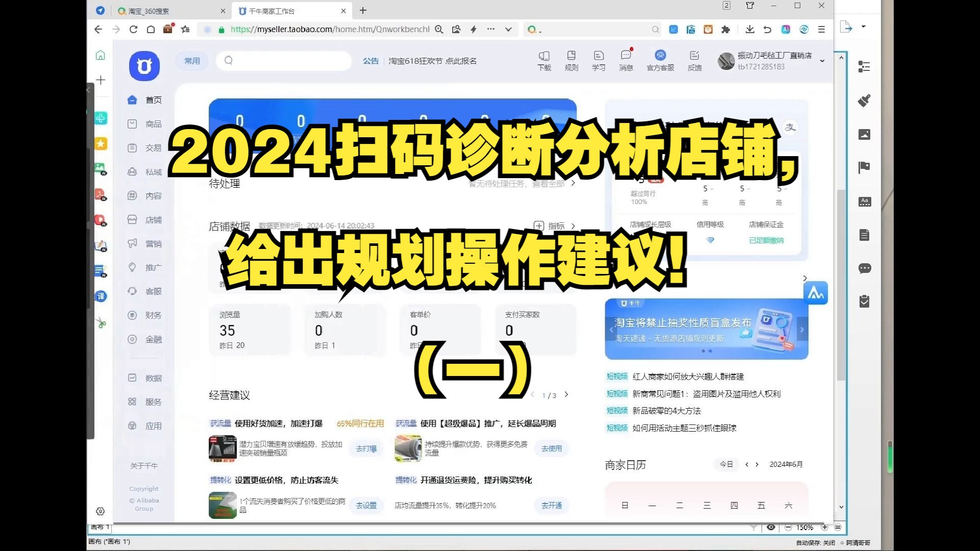The image size is (980, 551).
Task: Click the 财务 finance icon
Action: point(132,315)
